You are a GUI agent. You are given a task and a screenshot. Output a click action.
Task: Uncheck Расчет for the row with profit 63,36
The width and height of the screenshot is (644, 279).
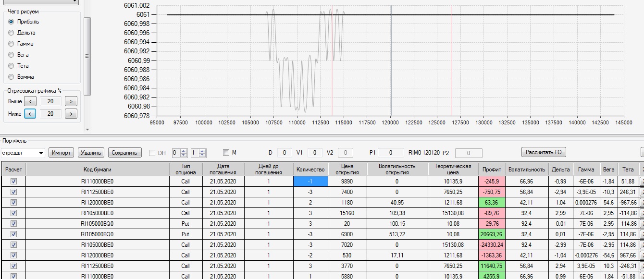coord(13,203)
